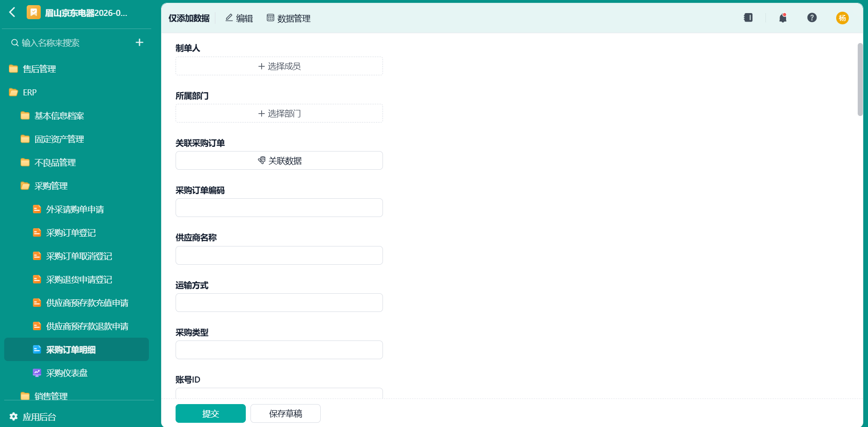868x427 pixels.
Task: Click 选择部门 under 所属部门
Action: 279,113
